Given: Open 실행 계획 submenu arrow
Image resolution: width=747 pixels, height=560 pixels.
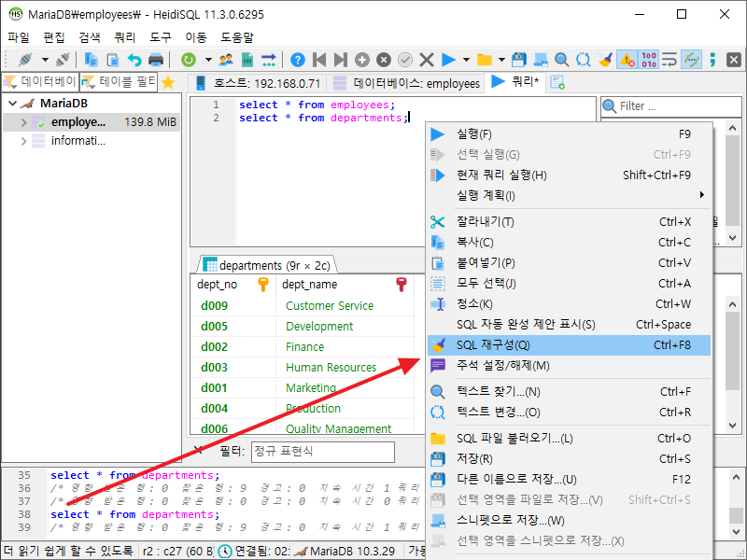Looking at the screenshot, I should coord(702,195).
